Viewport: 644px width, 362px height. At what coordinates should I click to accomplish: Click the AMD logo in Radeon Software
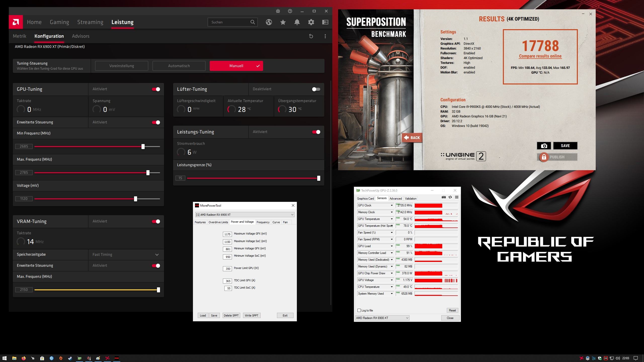coord(16,22)
